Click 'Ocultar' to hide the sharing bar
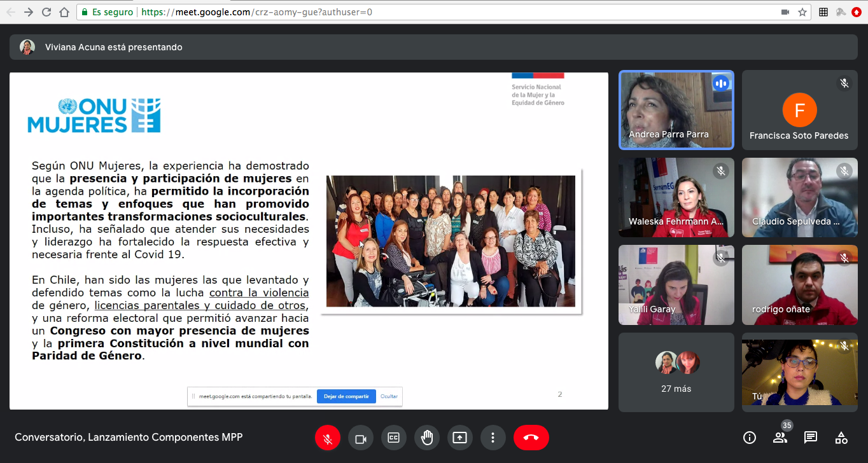Image resolution: width=868 pixels, height=463 pixels. 389,396
